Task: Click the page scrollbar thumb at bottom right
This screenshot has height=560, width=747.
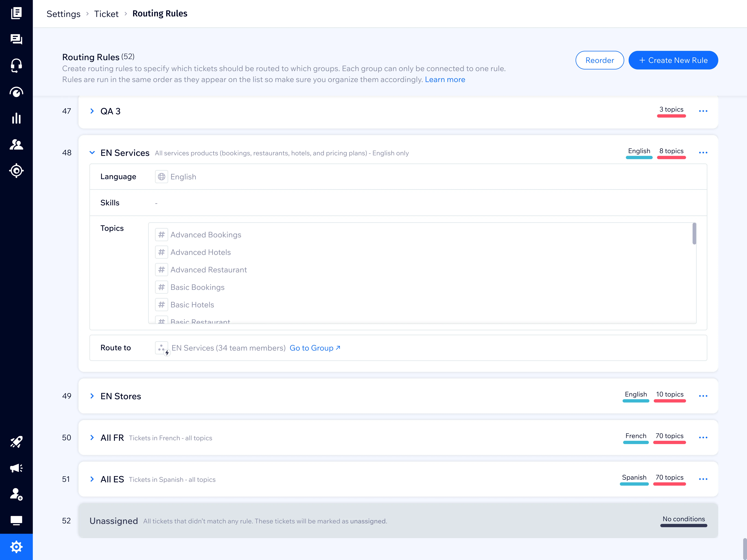Action: click(745, 549)
